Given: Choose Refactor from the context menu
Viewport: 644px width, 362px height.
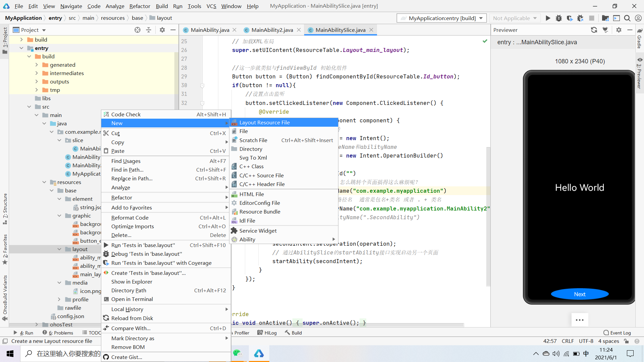Looking at the screenshot, I should tap(122, 197).
